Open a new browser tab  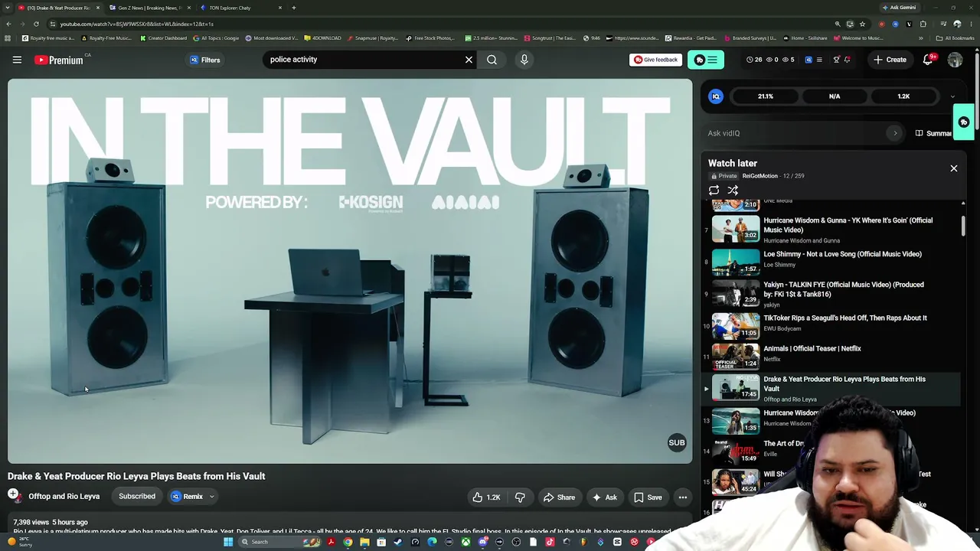coord(294,8)
